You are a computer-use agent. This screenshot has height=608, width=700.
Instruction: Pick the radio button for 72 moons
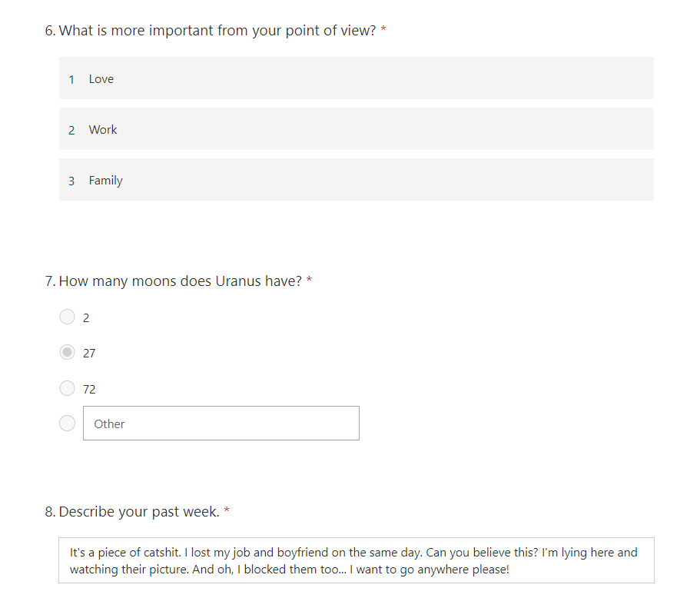point(68,389)
